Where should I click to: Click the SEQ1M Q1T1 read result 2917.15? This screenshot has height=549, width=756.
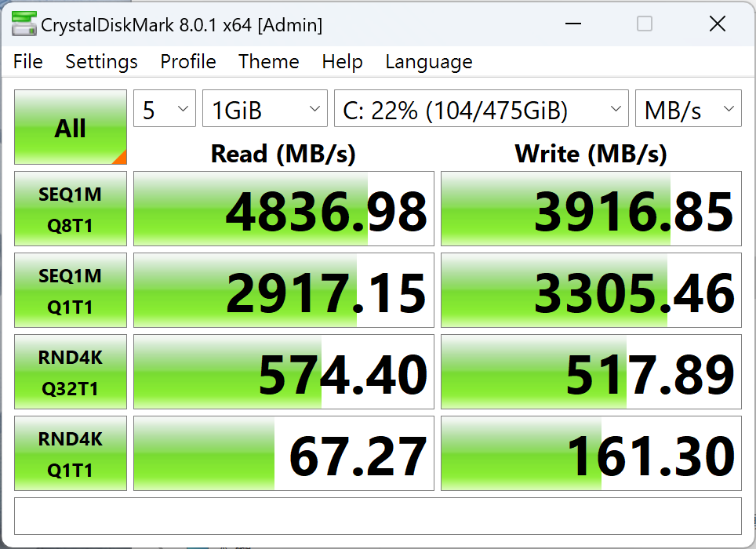coord(284,290)
